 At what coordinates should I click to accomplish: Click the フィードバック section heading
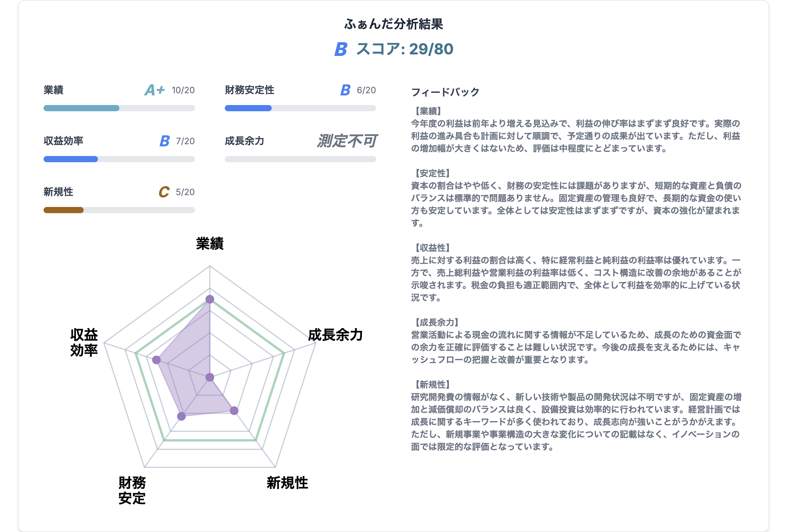pyautogui.click(x=445, y=92)
